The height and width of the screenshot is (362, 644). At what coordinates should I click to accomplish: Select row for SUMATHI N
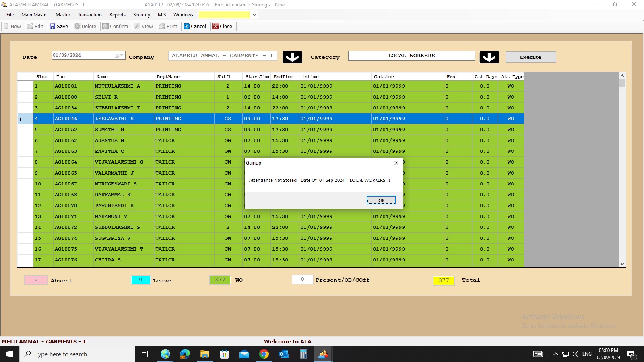tap(109, 130)
